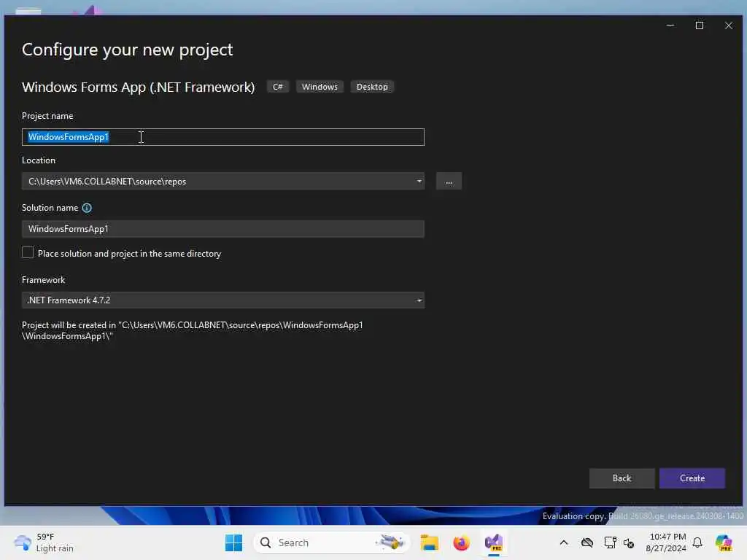The width and height of the screenshot is (747, 560).
Task: Show hidden system tray icons
Action: 564,542
